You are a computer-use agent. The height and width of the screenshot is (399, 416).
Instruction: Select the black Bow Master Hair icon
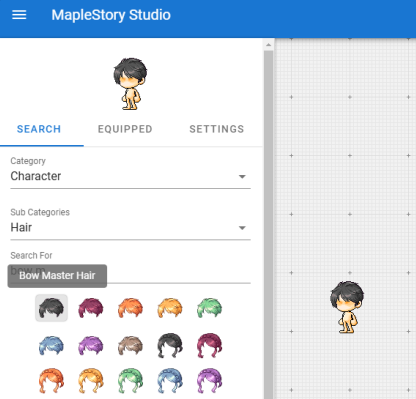click(x=51, y=308)
